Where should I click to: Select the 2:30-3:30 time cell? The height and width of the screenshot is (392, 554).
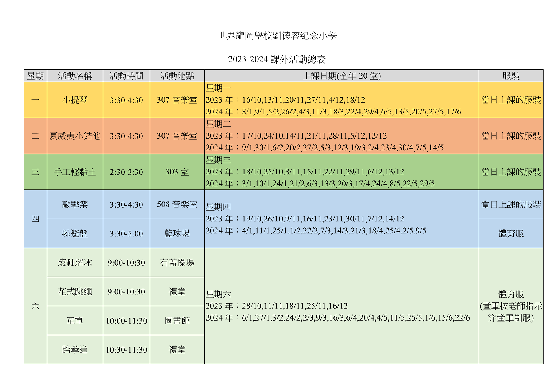pyautogui.click(x=126, y=172)
